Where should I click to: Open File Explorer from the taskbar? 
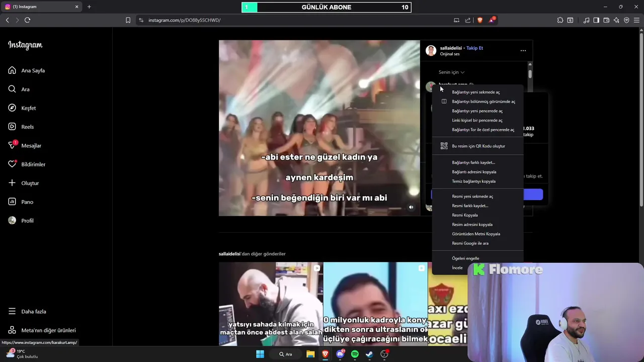[x=311, y=354]
